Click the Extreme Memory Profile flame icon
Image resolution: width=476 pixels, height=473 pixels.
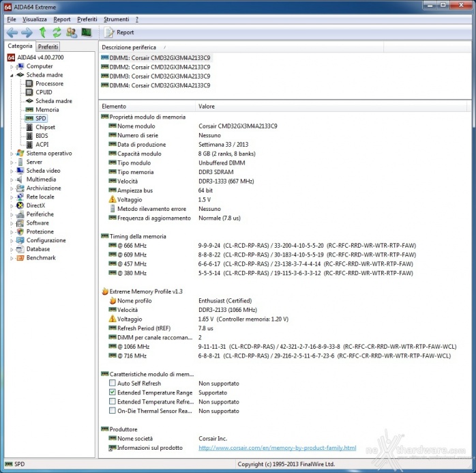tap(105, 291)
